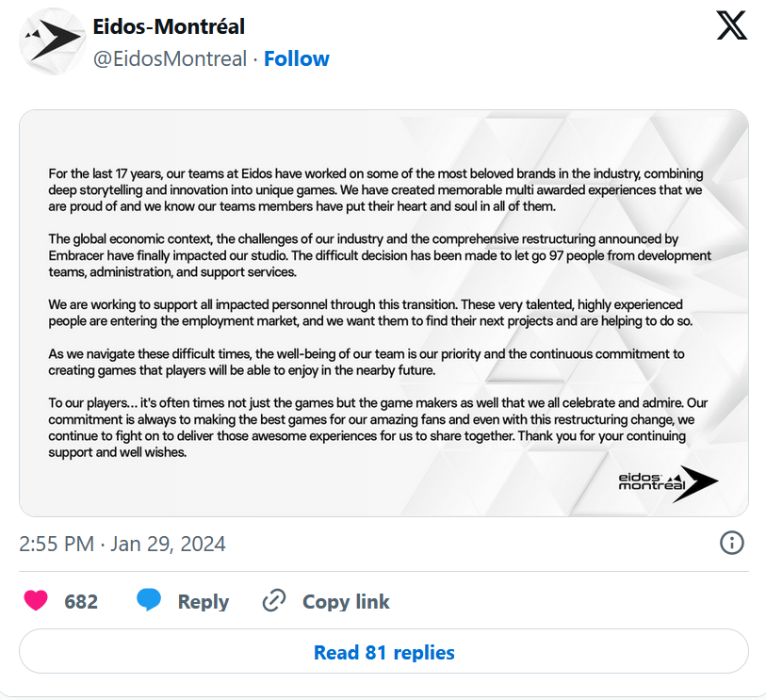Open the Eidos-Montréal display name
Screen dimensions: 766x700
pos(169,26)
